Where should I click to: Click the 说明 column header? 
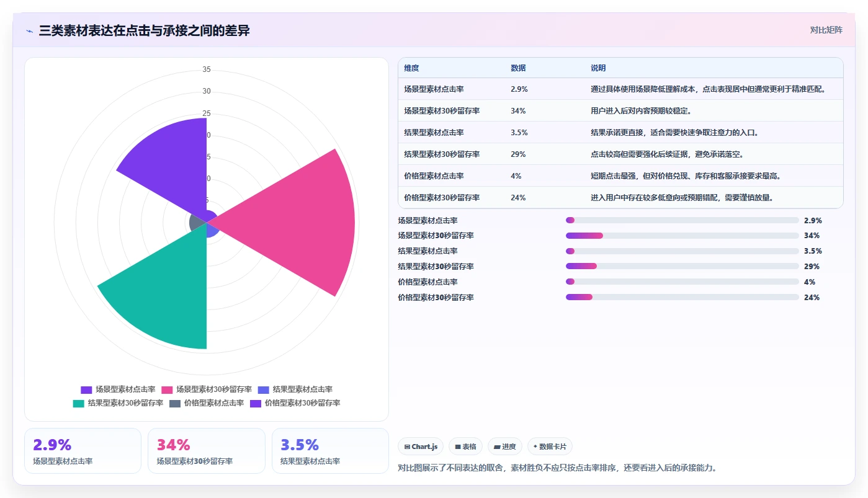[x=598, y=68]
